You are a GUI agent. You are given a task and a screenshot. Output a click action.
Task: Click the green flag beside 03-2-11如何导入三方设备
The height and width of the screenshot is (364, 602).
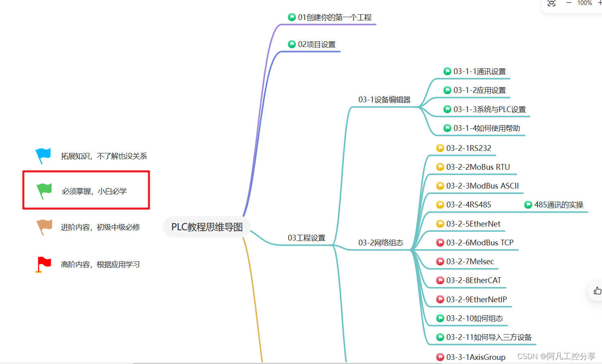(440, 337)
